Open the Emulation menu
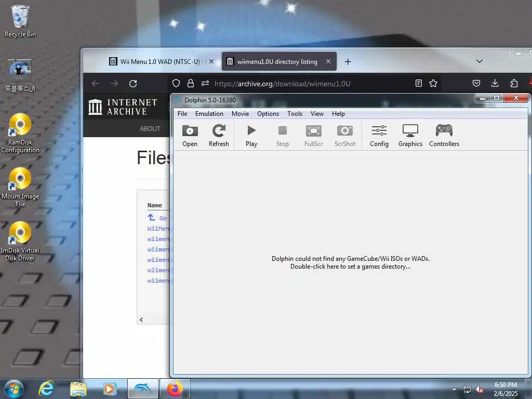Viewport: 532px width, 399px height. (x=209, y=114)
